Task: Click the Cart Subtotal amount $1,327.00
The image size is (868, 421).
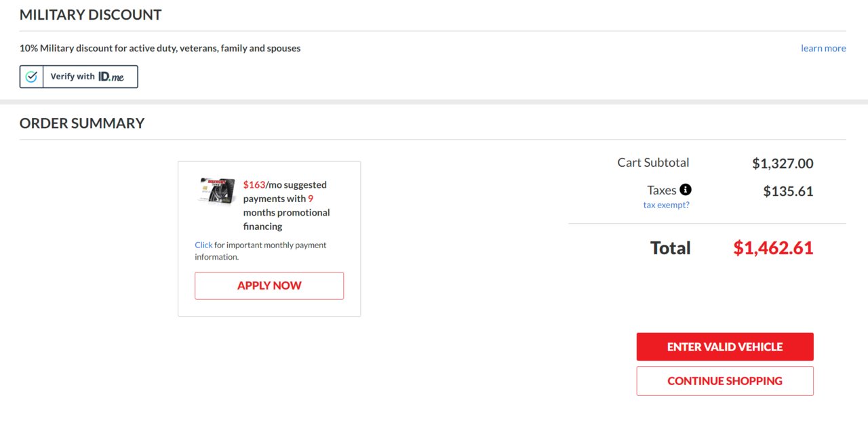Action: (783, 163)
